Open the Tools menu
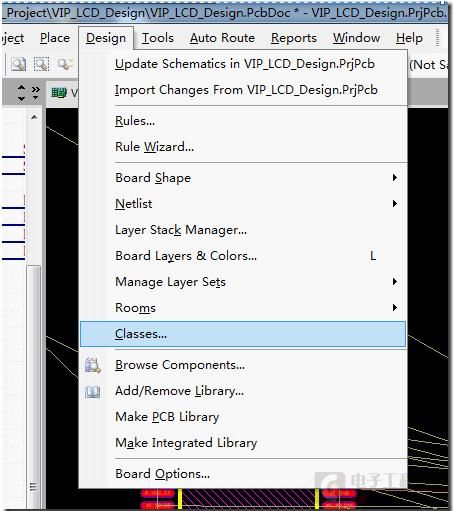Viewport: 454px width, 511px height. click(158, 38)
